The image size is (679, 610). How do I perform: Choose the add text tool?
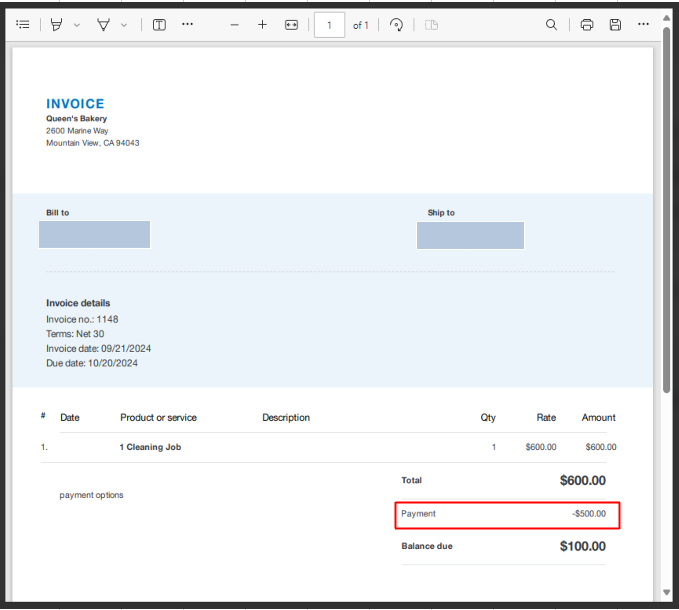pyautogui.click(x=159, y=25)
